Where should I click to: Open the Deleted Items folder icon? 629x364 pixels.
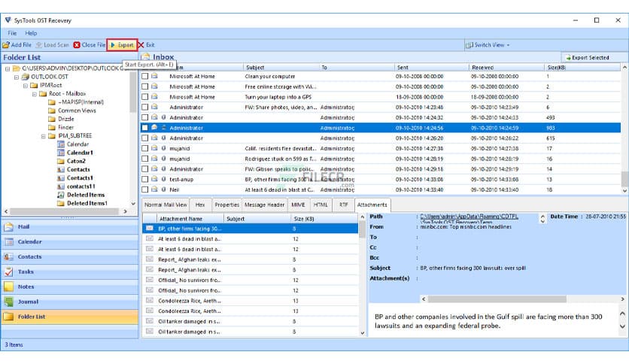coord(61,195)
